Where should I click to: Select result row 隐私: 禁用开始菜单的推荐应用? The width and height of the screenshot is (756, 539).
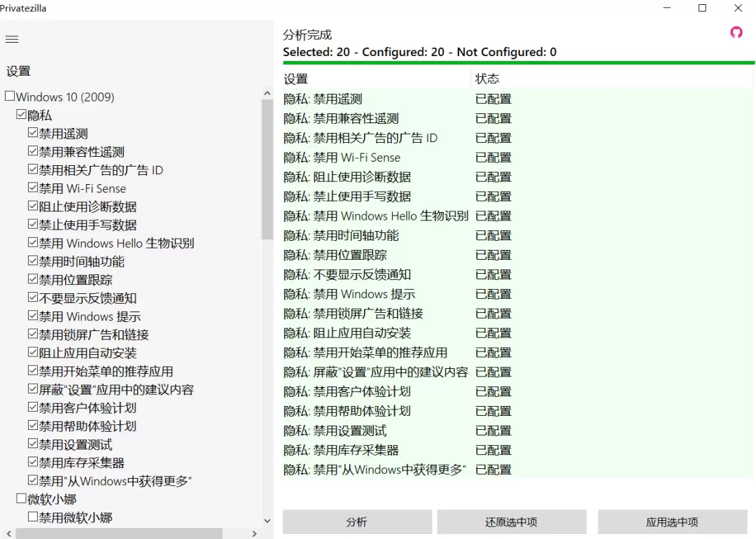click(x=518, y=353)
